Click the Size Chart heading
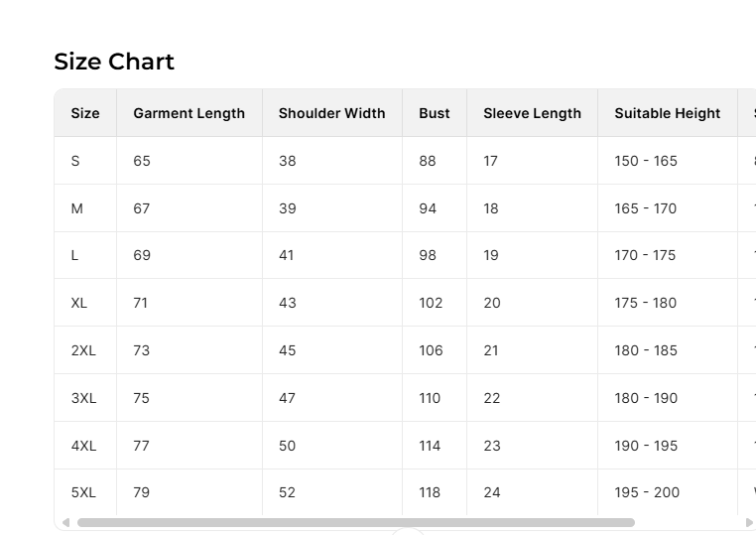Viewport: 756px width, 535px height. coord(114,62)
